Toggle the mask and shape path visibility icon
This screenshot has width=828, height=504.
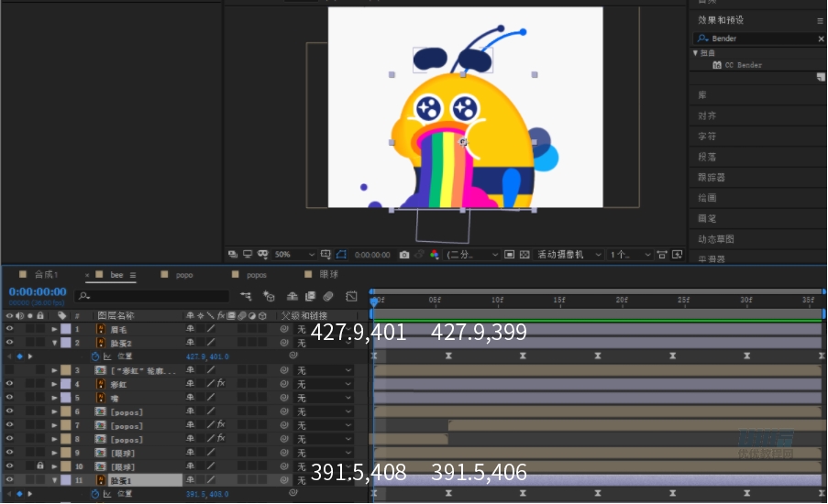tap(341, 255)
